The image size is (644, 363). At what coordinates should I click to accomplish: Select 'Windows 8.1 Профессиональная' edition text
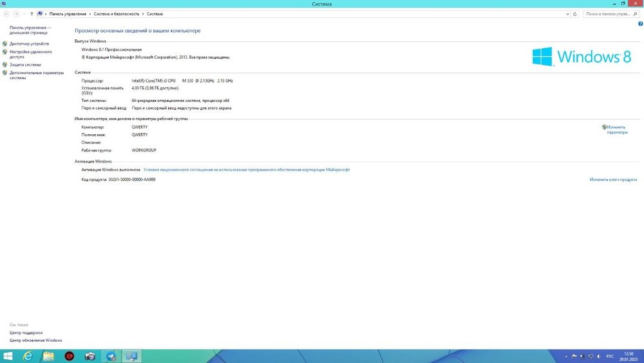pyautogui.click(x=111, y=50)
